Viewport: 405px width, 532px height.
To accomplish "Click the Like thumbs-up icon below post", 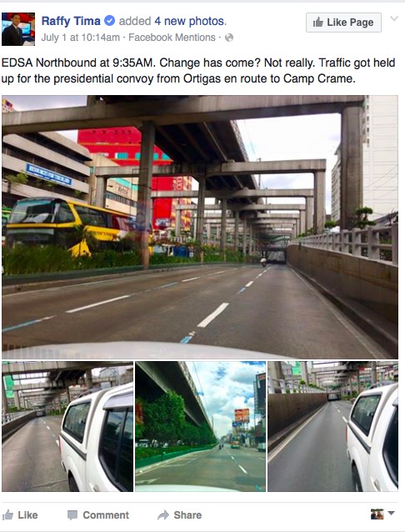I will click(7, 514).
